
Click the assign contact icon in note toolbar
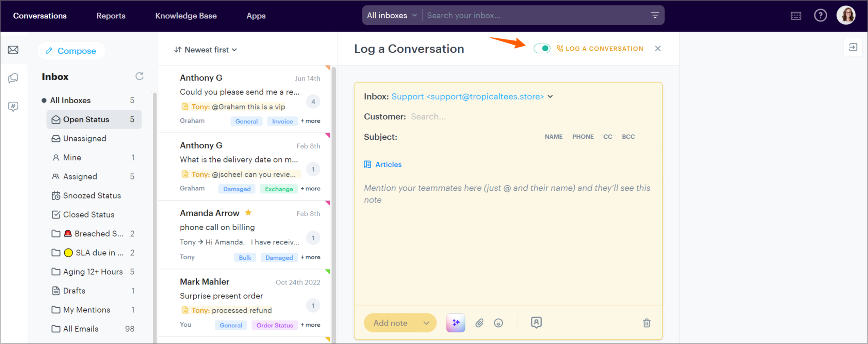[536, 322]
